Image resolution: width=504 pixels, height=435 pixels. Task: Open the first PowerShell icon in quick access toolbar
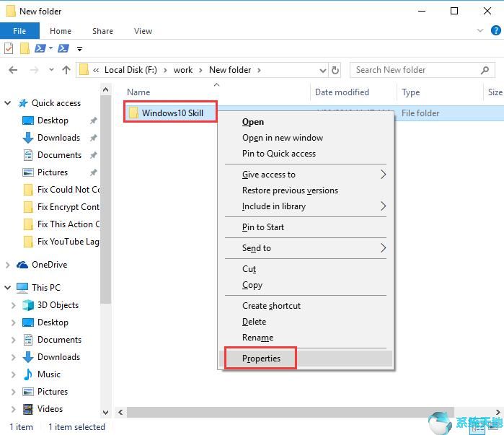click(x=40, y=48)
